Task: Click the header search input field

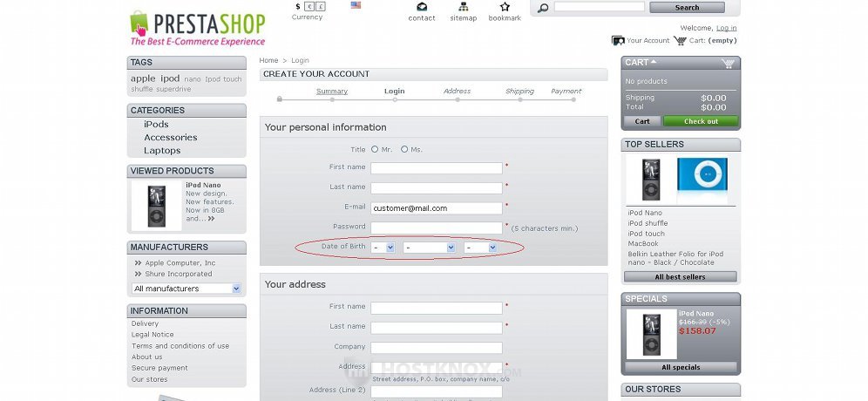Action: click(x=600, y=7)
